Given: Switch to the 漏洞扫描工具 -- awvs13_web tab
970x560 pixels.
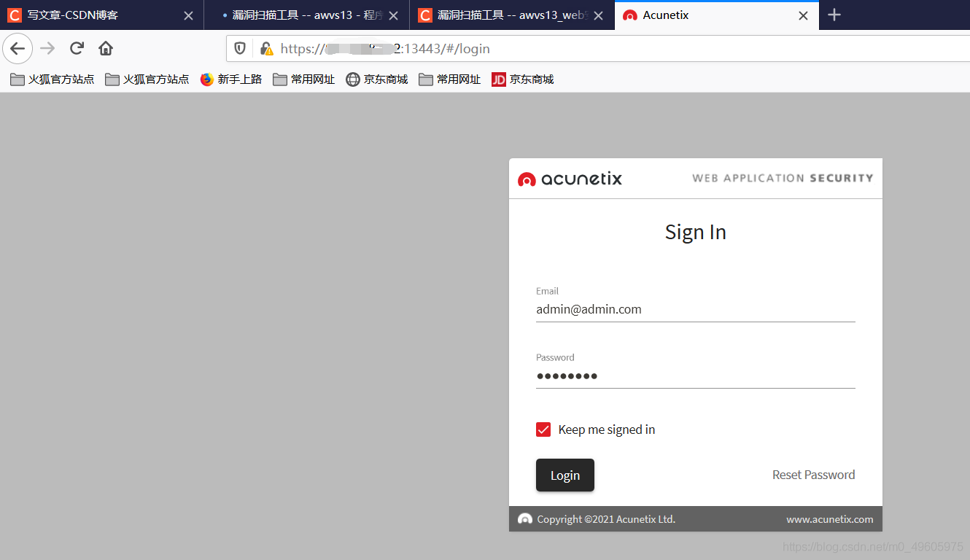Looking at the screenshot, I should (x=513, y=15).
